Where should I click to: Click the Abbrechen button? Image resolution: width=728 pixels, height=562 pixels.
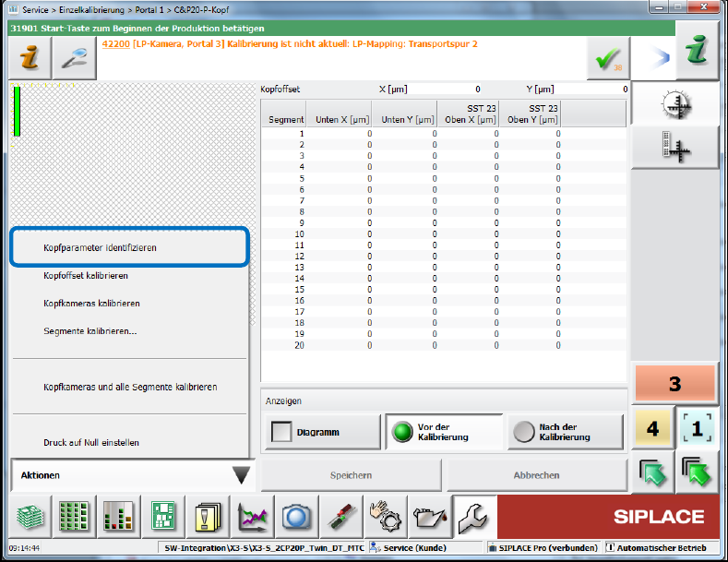[x=537, y=475]
